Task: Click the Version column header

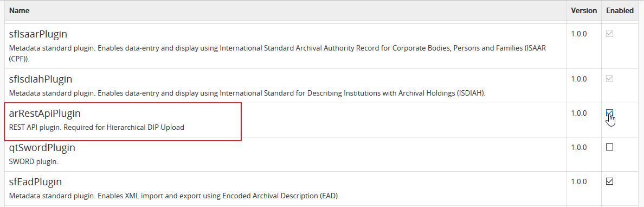Action: coord(584,10)
